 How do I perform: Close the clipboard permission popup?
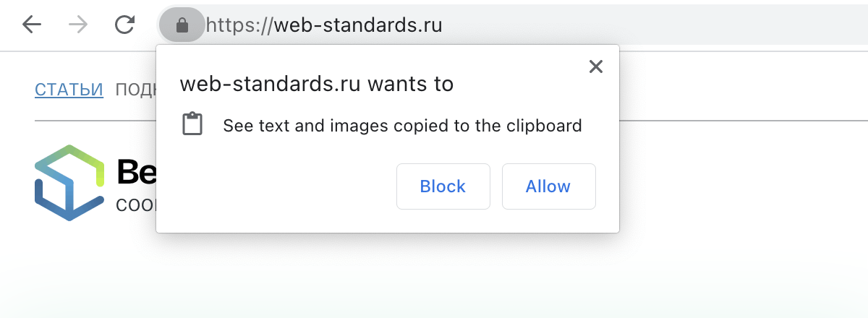click(x=595, y=67)
